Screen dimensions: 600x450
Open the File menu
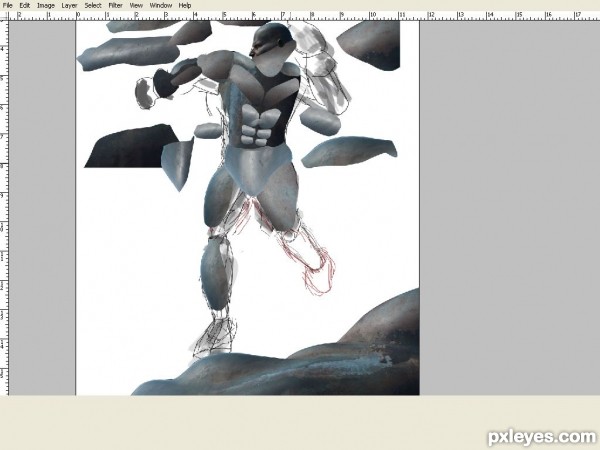[7, 5]
